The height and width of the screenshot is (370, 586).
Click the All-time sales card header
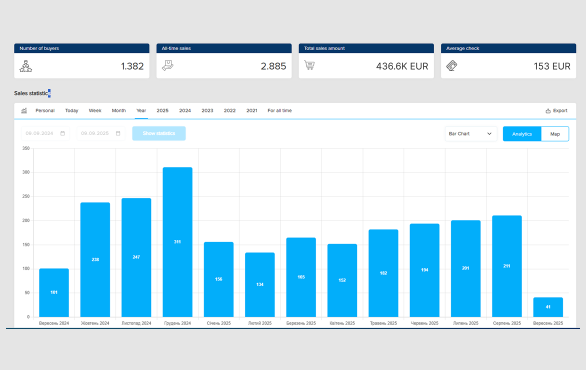click(224, 48)
